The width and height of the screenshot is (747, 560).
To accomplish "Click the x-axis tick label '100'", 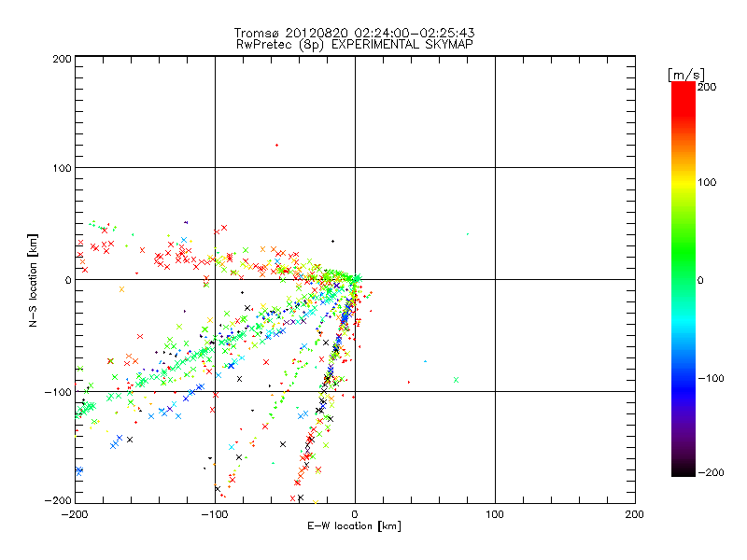I will (495, 514).
